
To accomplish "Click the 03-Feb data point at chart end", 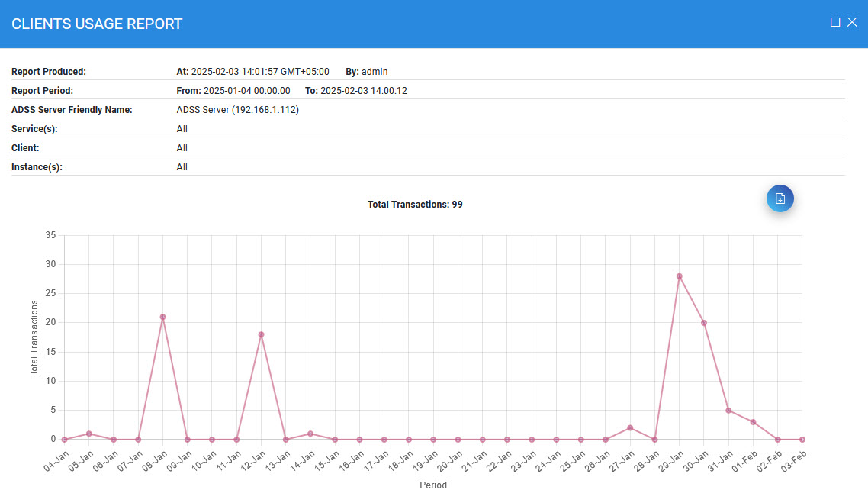I will point(802,440).
